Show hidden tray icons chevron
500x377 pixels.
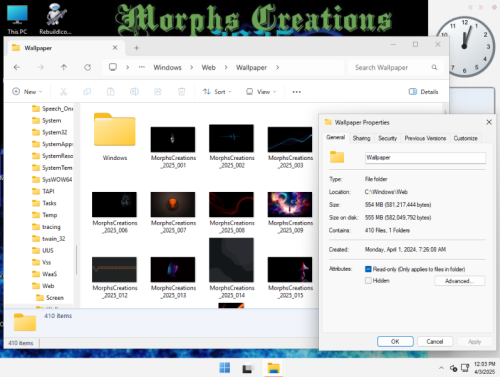tap(441, 368)
